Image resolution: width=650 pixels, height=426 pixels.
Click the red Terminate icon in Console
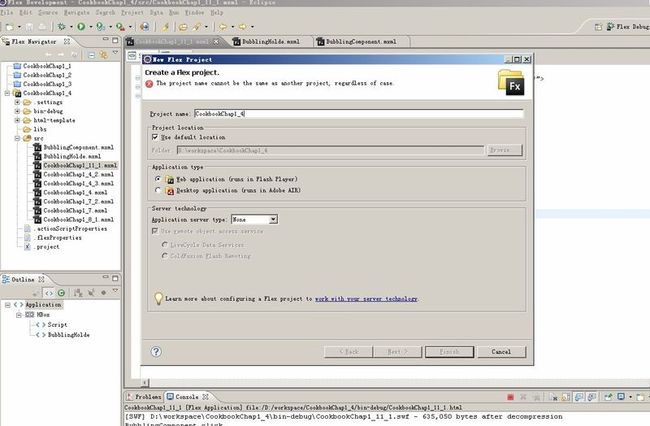pos(510,397)
